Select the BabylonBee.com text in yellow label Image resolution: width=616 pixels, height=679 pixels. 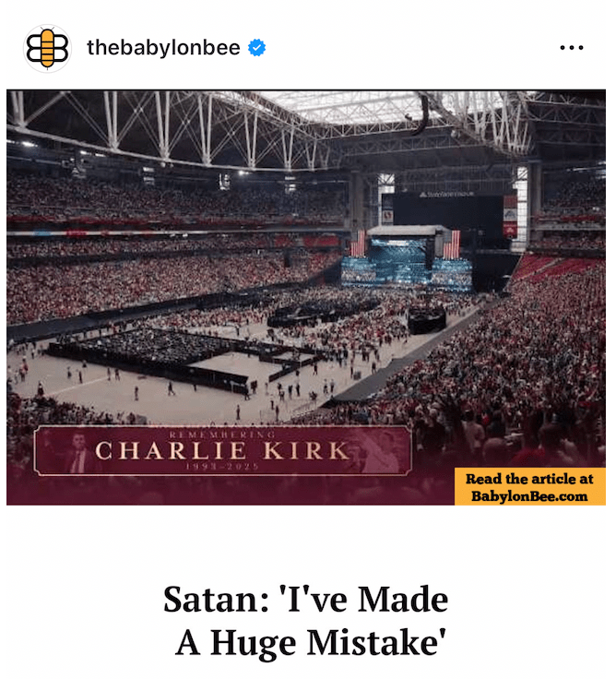(529, 495)
